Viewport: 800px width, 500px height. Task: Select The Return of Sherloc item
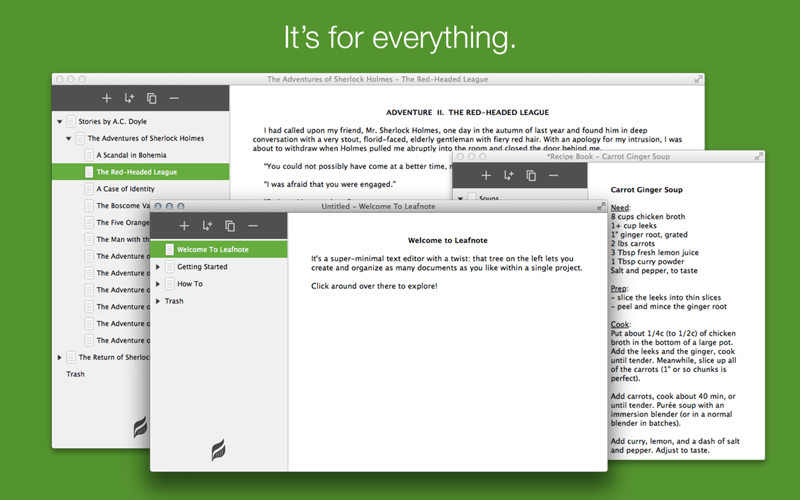(114, 357)
